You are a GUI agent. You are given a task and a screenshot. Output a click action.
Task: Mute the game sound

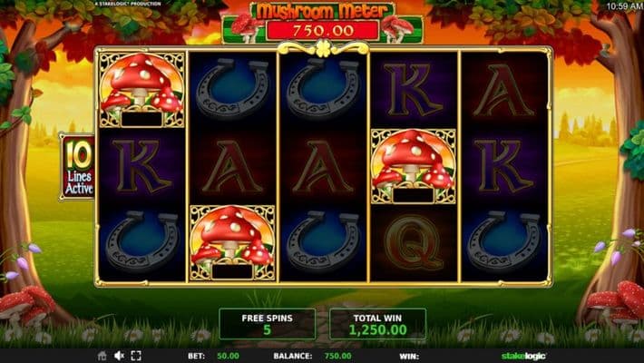(x=119, y=356)
